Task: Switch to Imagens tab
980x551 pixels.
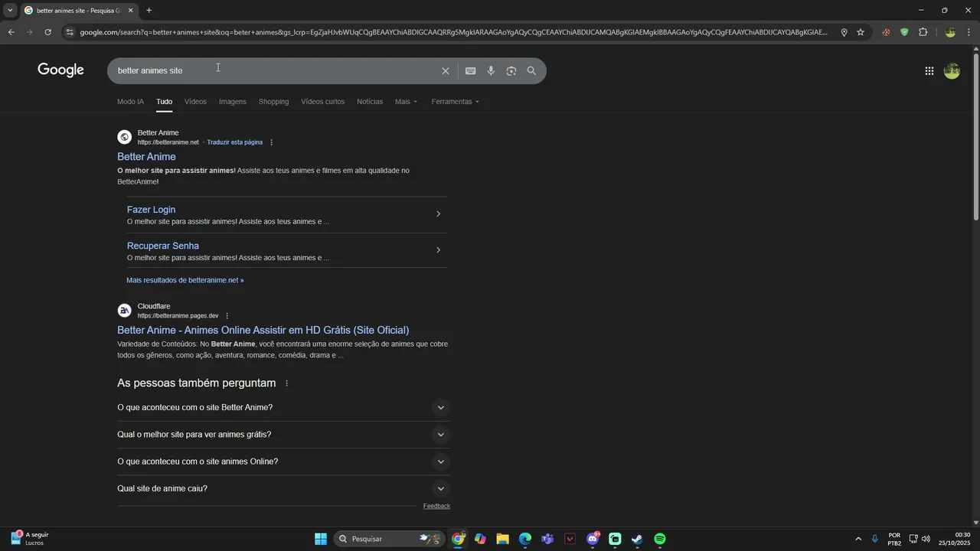Action: [x=233, y=102]
